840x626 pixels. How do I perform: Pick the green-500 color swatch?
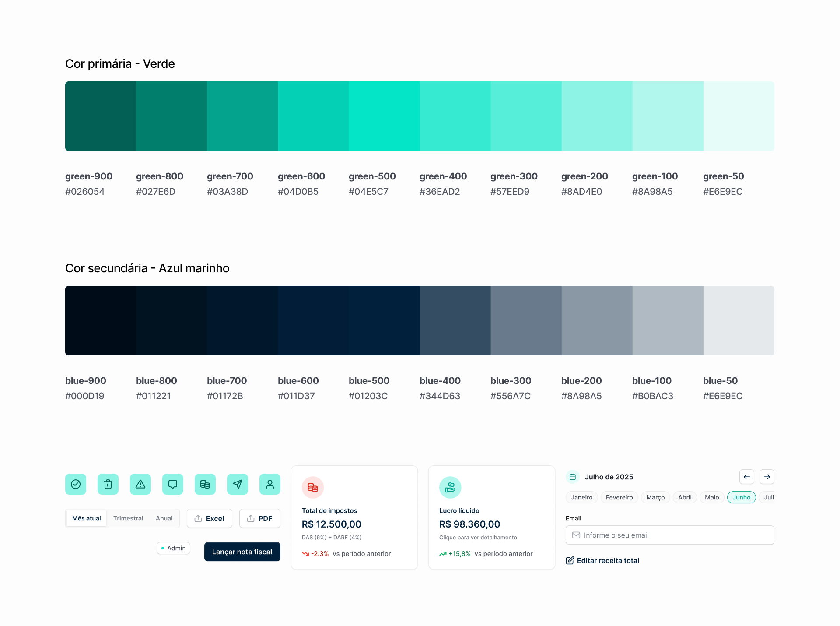[384, 116]
